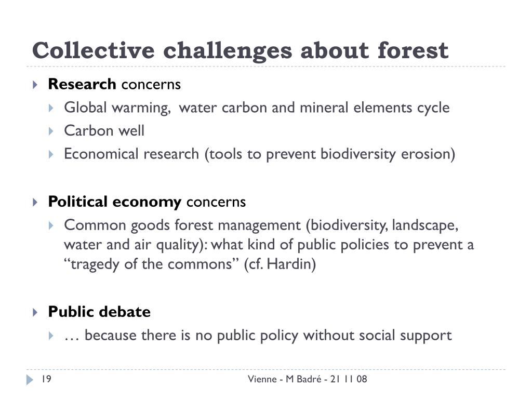
Task: Click the arrow bullet beside Public debate
Action: (x=35, y=312)
